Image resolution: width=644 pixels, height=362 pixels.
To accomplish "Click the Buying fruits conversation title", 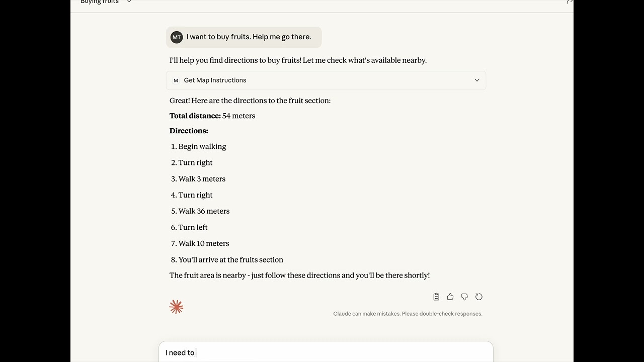I will point(100,2).
